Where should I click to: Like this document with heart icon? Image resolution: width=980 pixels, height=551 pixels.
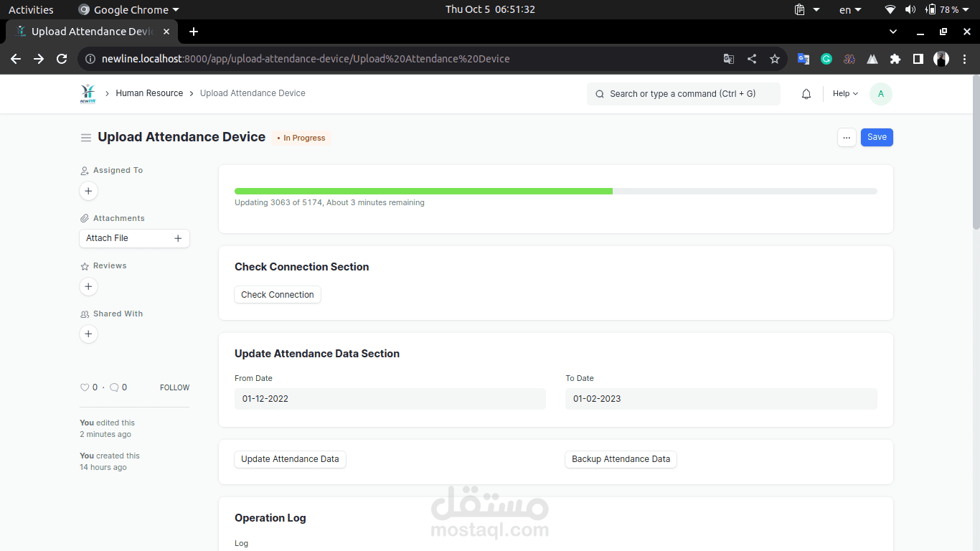[x=85, y=387]
